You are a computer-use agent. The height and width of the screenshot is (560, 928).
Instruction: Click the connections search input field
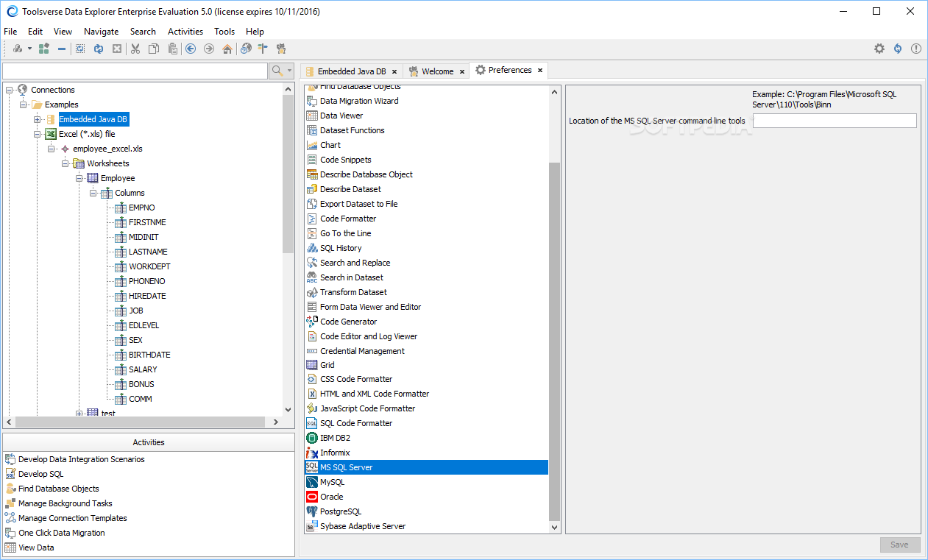tap(135, 71)
